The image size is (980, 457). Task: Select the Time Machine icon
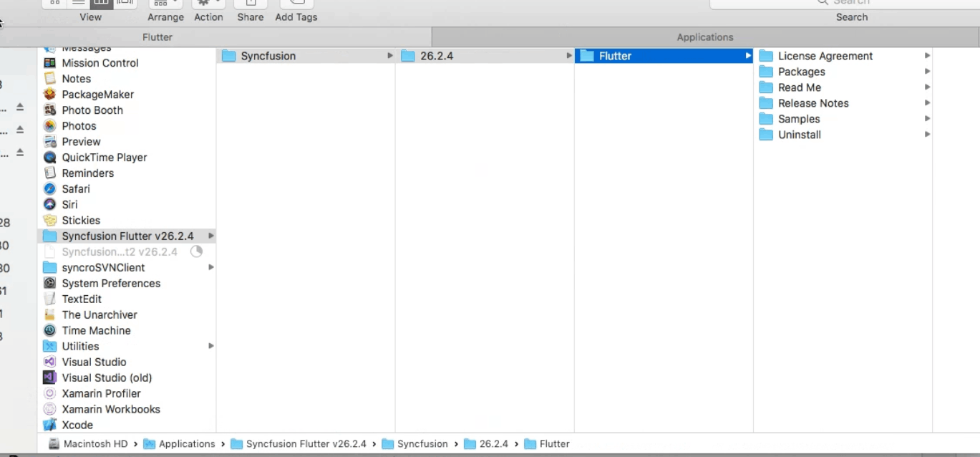[49, 331]
